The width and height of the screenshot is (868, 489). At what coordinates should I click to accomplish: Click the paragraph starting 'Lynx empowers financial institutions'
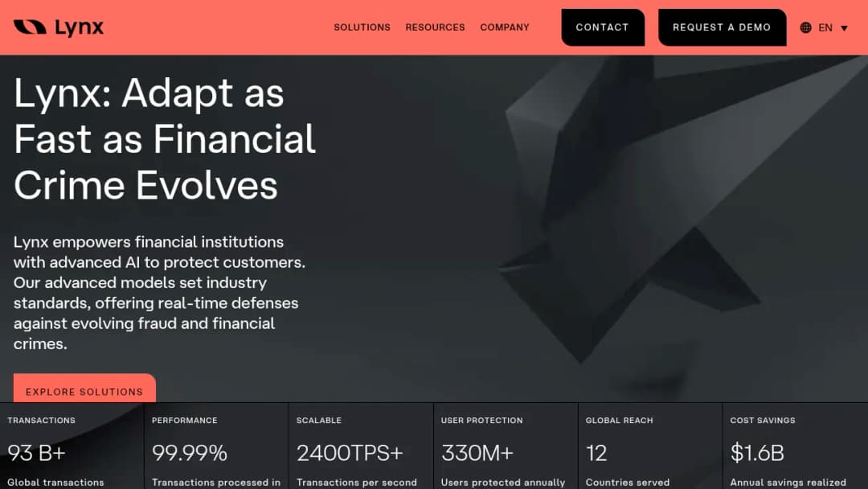(x=159, y=293)
